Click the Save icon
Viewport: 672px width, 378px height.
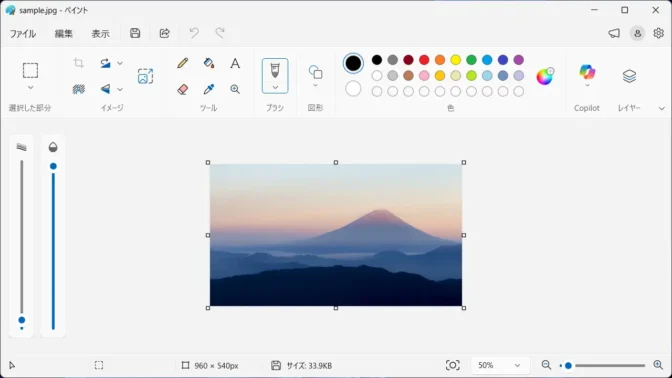click(x=135, y=33)
